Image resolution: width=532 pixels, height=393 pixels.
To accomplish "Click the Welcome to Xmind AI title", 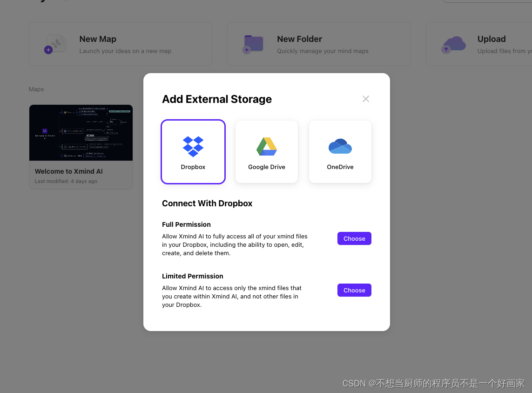I will pyautogui.click(x=68, y=171).
